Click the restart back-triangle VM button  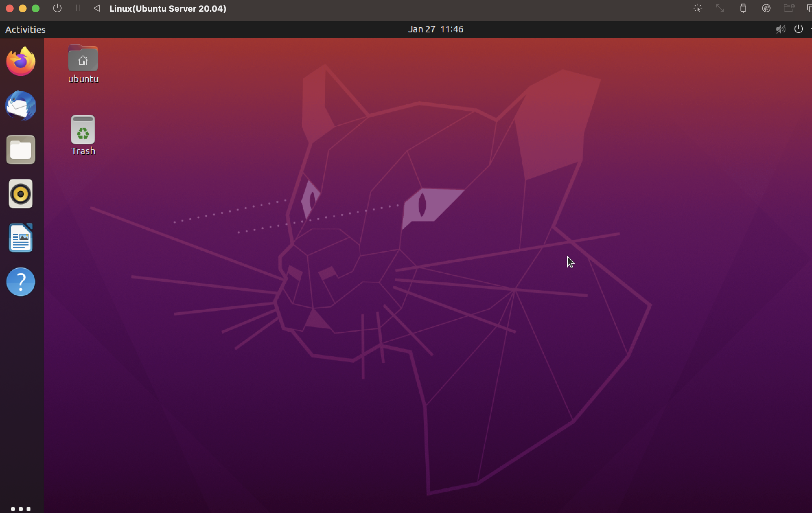tap(97, 8)
